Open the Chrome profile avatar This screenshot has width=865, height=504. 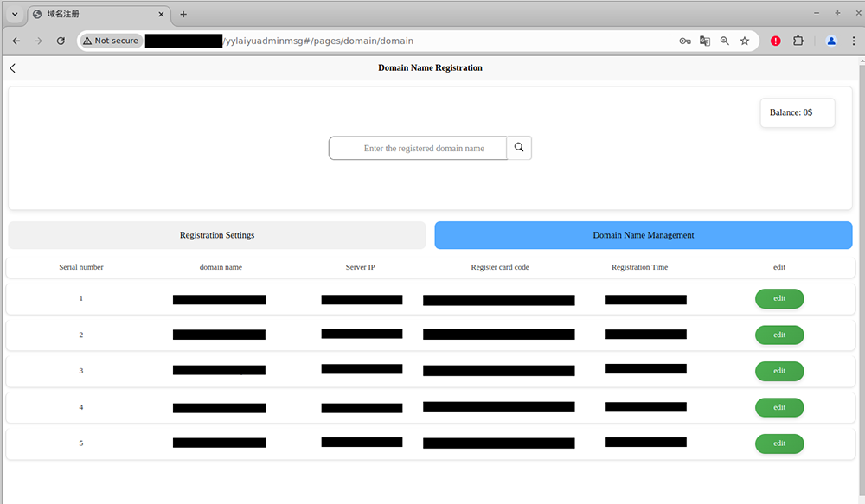(x=831, y=41)
